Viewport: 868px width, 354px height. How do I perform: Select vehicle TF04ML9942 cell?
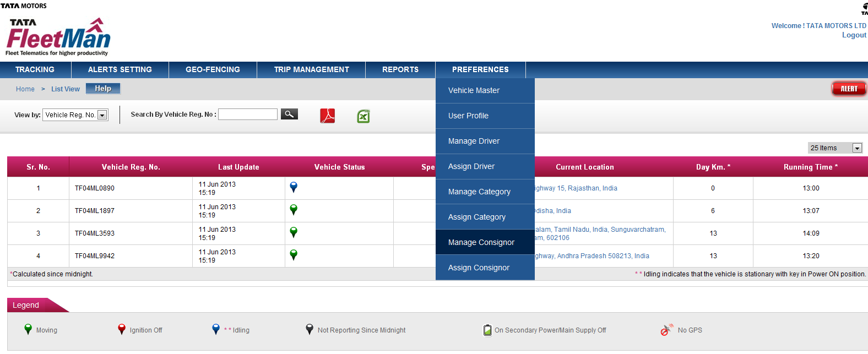click(x=131, y=256)
